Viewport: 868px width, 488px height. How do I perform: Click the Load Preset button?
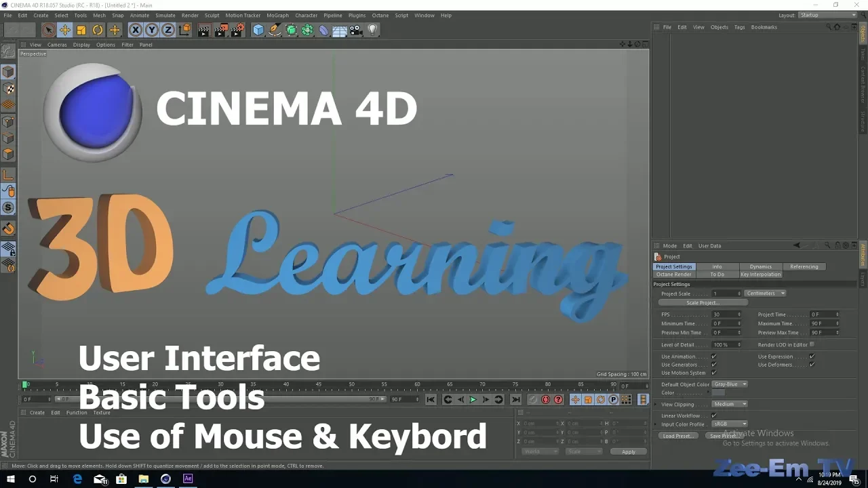pos(677,436)
